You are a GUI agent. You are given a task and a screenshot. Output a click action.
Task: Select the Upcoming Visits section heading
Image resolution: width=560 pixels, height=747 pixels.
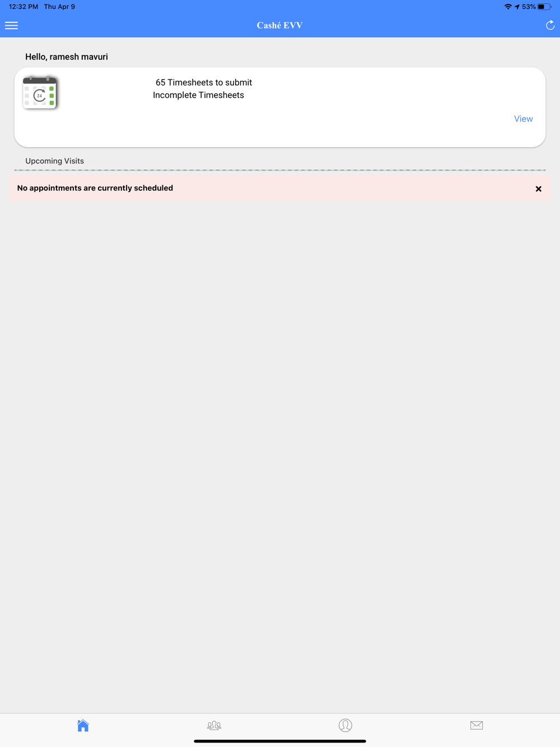(x=54, y=161)
